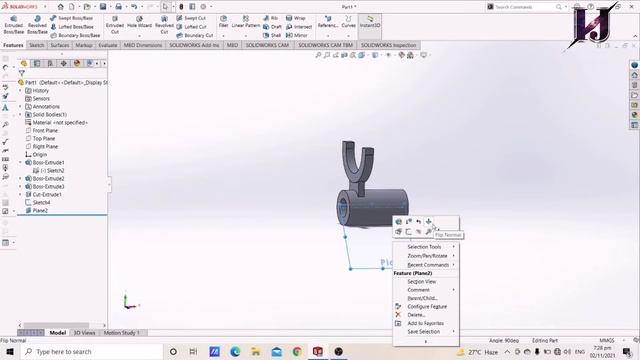Select Lofted Cut command
This screenshot has width=640, height=360.
pos(191,27)
